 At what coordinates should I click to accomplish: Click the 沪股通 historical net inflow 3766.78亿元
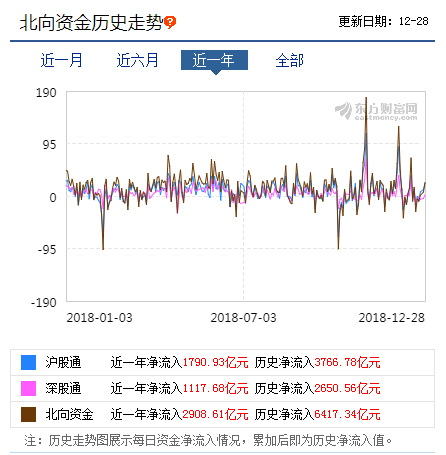(347, 362)
